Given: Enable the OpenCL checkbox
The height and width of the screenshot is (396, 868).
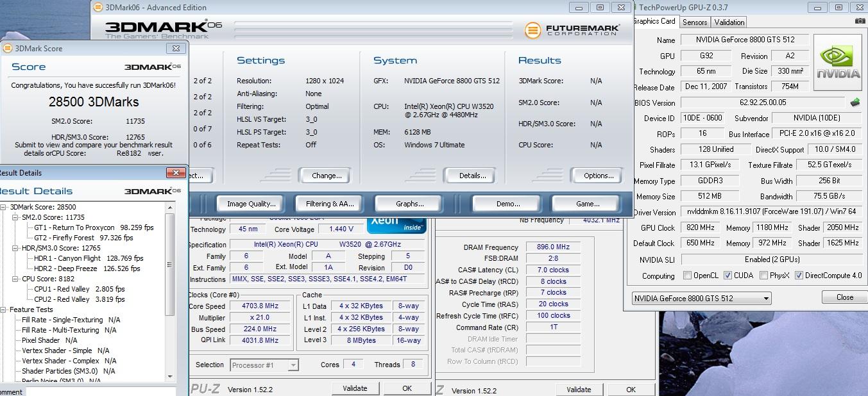Looking at the screenshot, I should [x=687, y=276].
